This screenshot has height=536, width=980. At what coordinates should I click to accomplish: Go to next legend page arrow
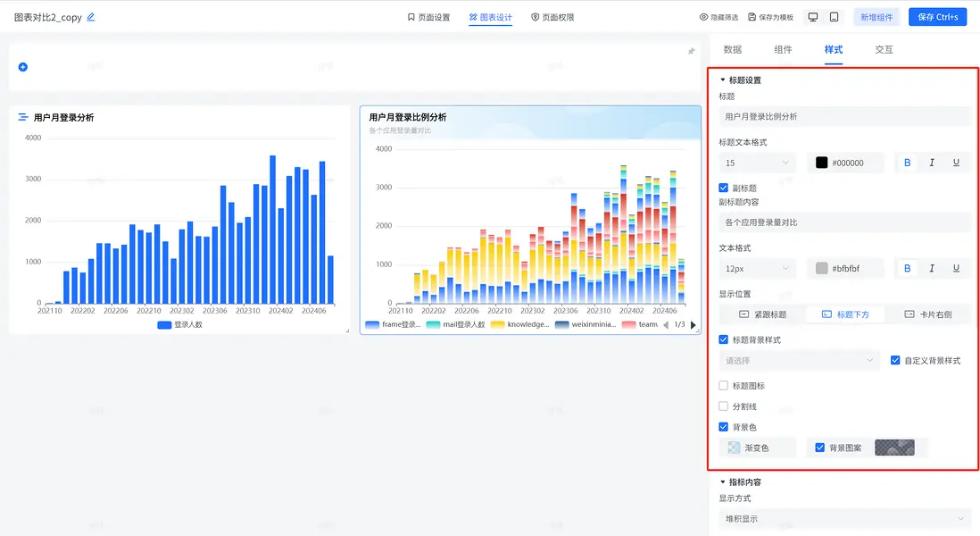[693, 325]
